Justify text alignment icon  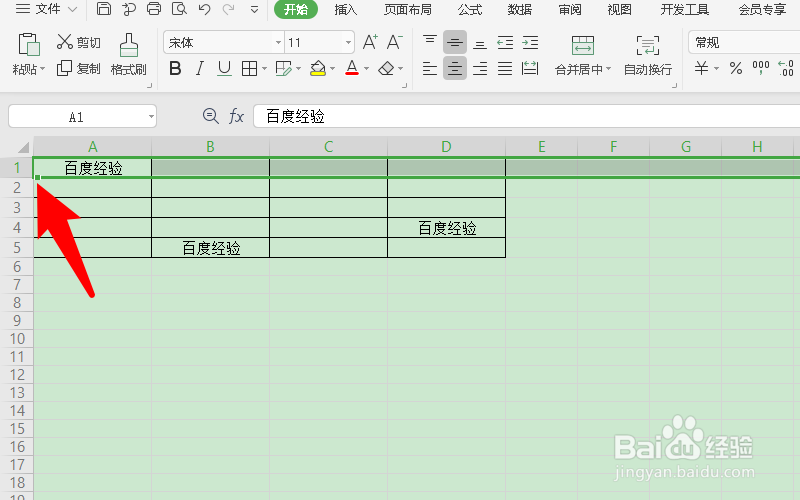[505, 68]
